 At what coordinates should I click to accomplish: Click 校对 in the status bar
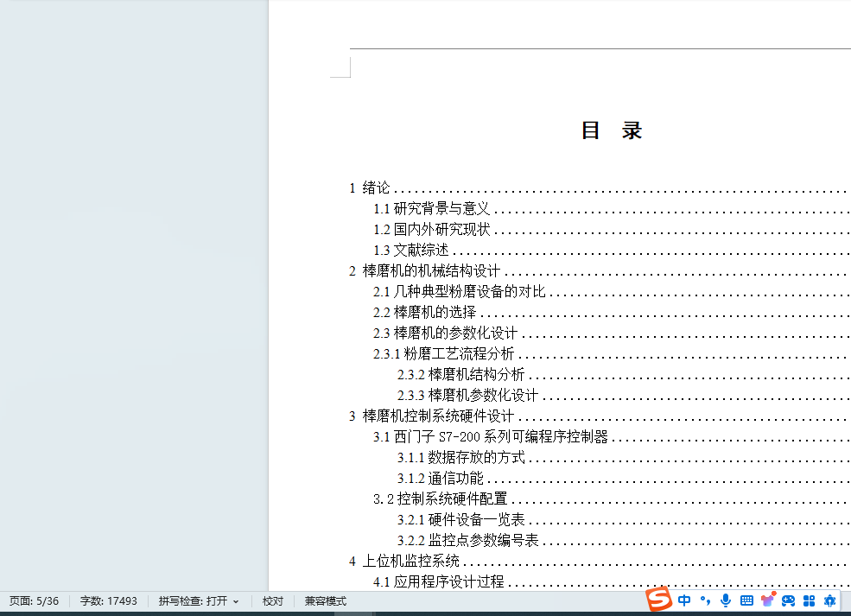[x=272, y=600]
